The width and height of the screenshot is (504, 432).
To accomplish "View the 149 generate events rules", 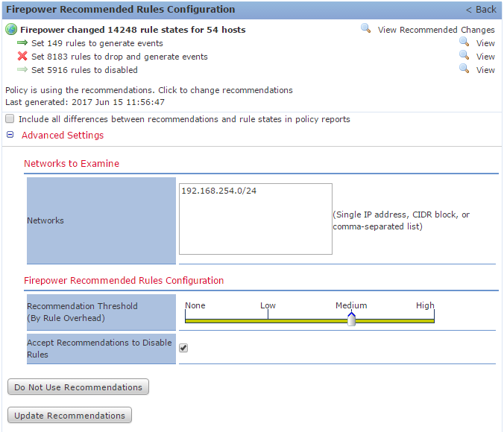I will pyautogui.click(x=485, y=43).
